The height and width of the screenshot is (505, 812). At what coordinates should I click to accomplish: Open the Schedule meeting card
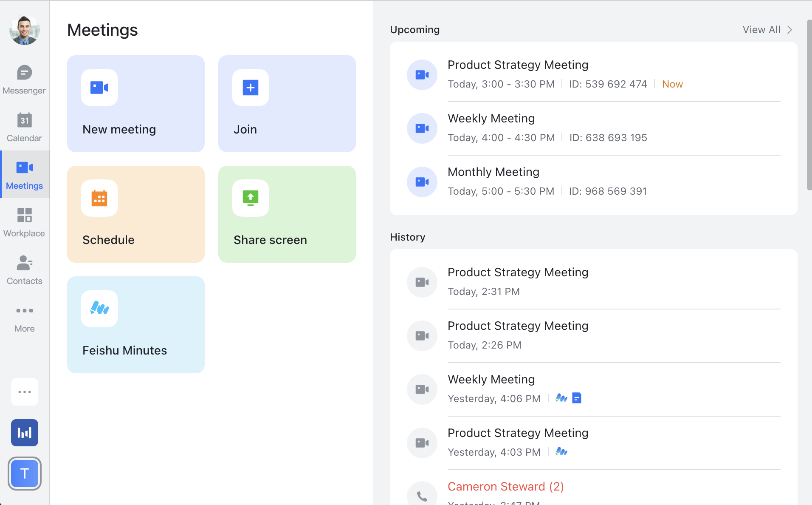pos(135,214)
